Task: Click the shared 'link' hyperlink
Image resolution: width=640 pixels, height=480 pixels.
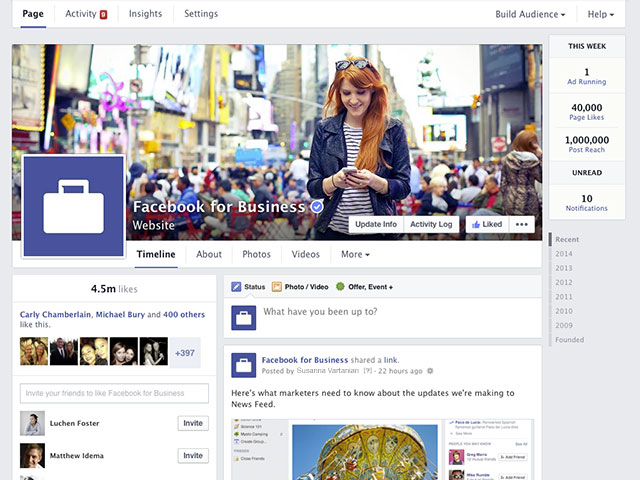Action: [390, 360]
